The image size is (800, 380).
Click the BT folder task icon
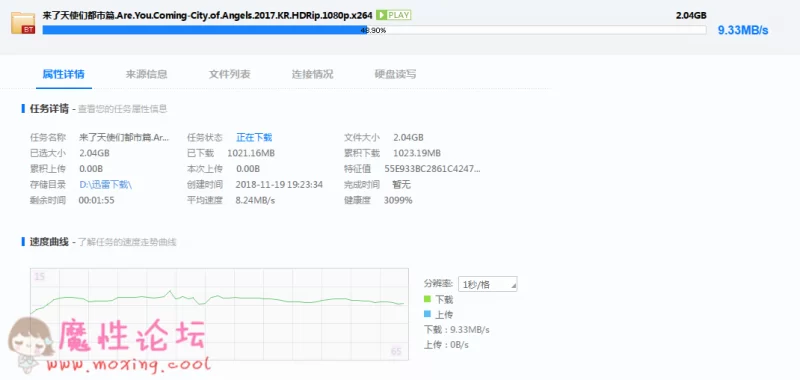pos(23,23)
